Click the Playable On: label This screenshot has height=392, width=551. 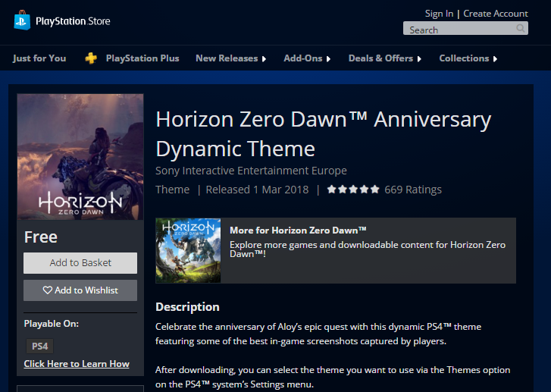pos(52,324)
